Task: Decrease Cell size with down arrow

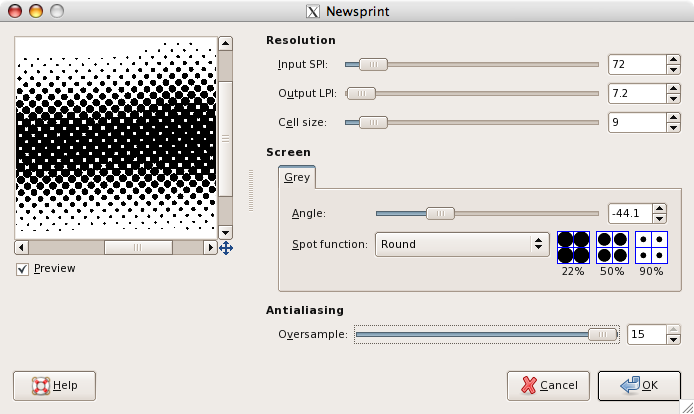Action: click(673, 128)
